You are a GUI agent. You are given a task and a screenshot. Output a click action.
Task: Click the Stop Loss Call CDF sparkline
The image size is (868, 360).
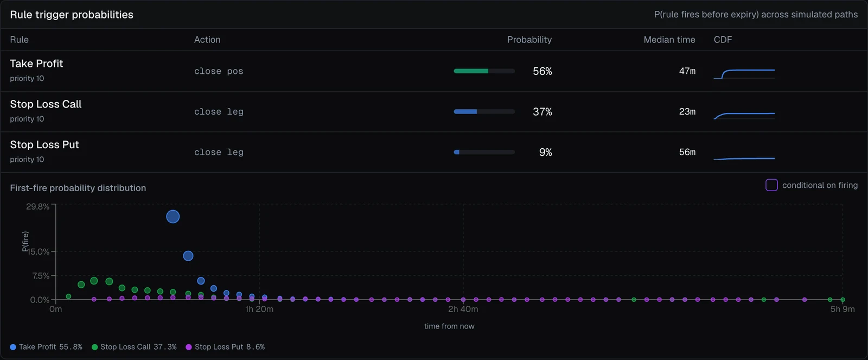744,115
